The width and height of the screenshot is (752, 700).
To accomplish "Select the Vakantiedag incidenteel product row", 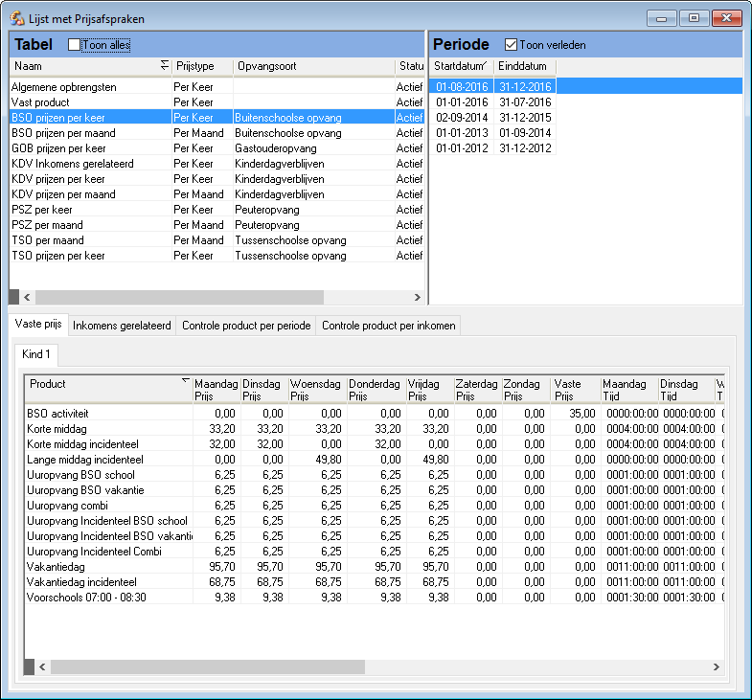I will point(81,582).
